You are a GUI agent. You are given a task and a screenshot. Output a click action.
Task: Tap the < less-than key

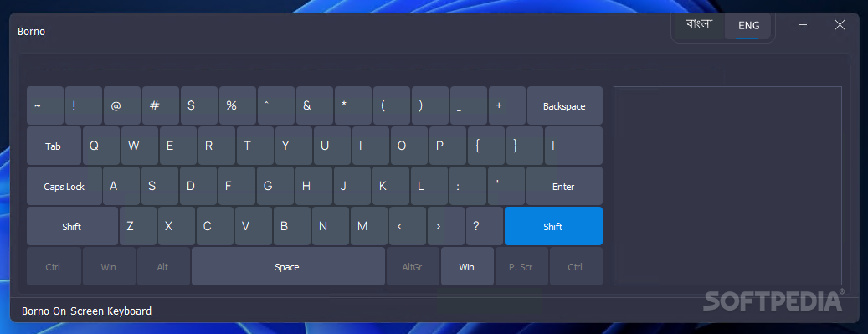(408, 226)
